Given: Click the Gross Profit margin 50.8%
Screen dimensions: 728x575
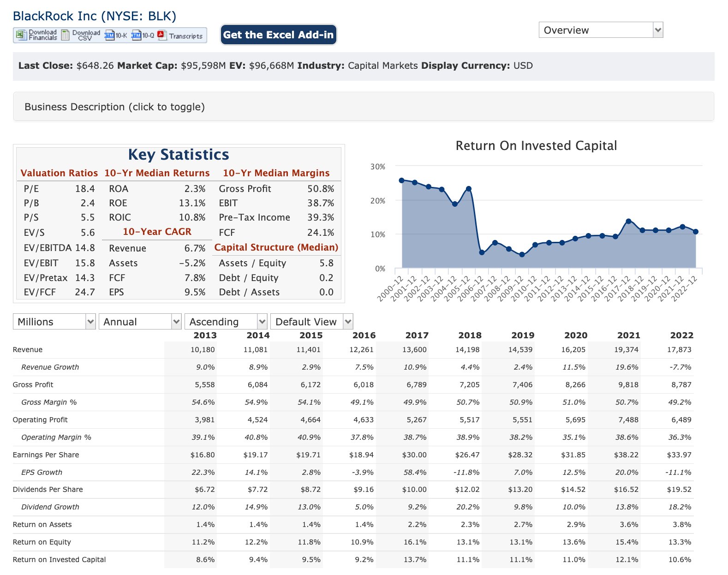Looking at the screenshot, I should tap(321, 189).
